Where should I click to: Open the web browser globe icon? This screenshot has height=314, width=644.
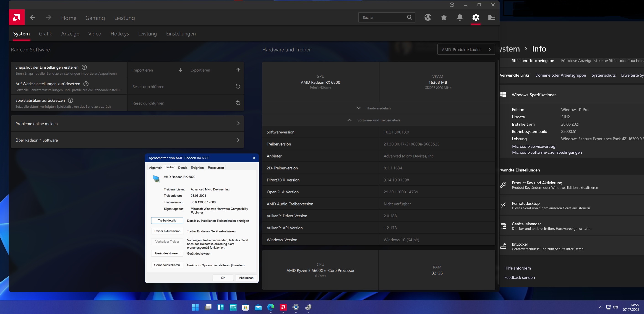[x=428, y=18]
